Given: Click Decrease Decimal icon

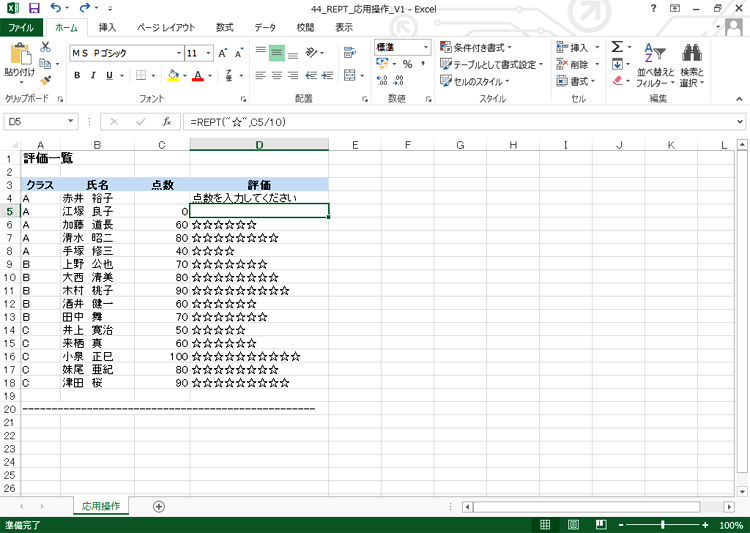Looking at the screenshot, I should (399, 80).
